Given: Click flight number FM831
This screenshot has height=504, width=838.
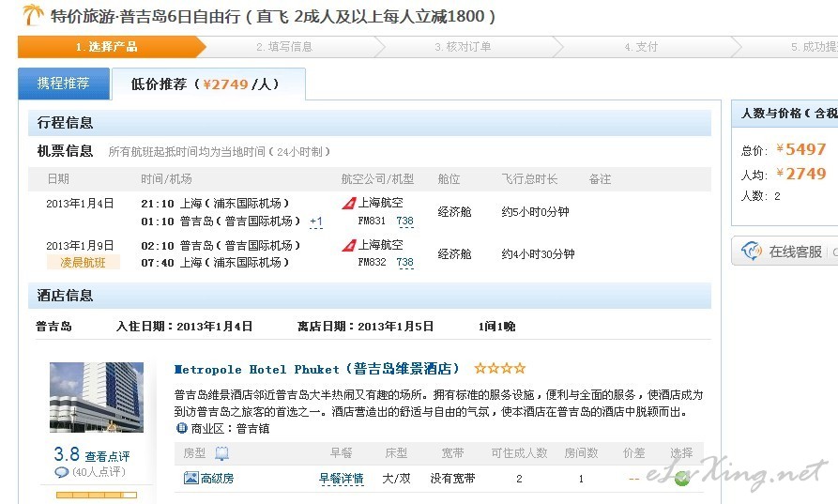Looking at the screenshot, I should pos(372,221).
